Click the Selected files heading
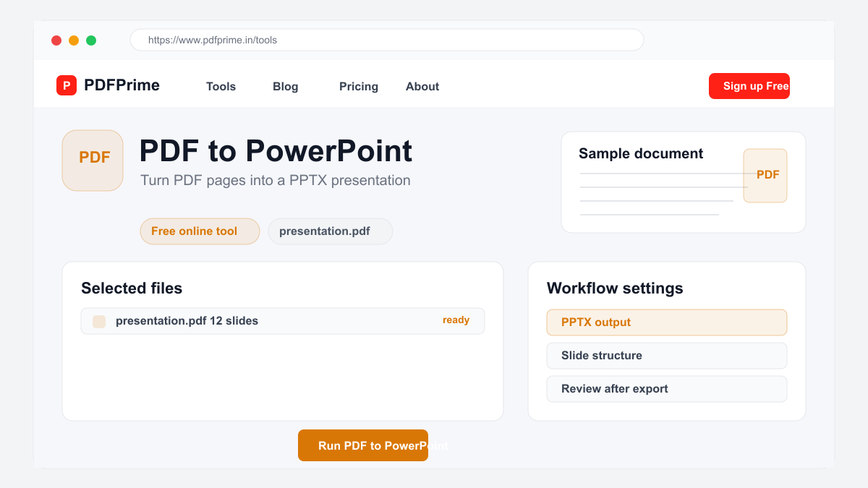Image resolution: width=868 pixels, height=488 pixels. (x=132, y=288)
